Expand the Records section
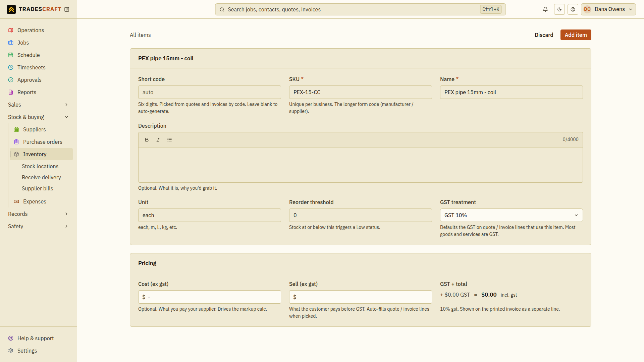The height and width of the screenshot is (362, 644). (38, 214)
